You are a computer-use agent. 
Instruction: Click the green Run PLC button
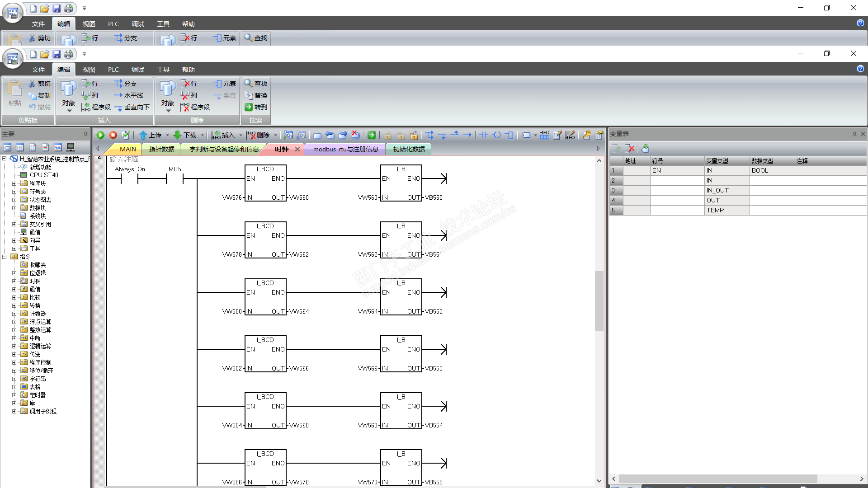100,135
